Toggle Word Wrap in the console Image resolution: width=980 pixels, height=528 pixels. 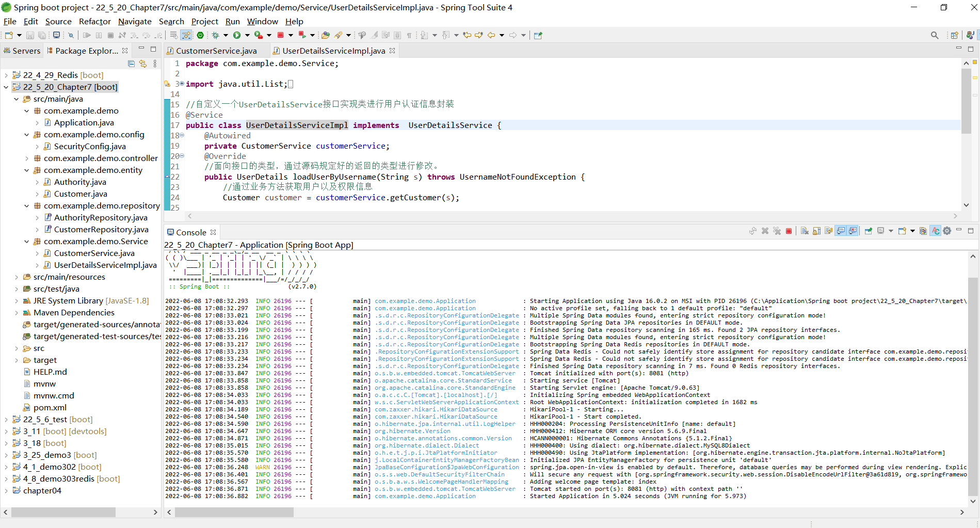(x=829, y=231)
